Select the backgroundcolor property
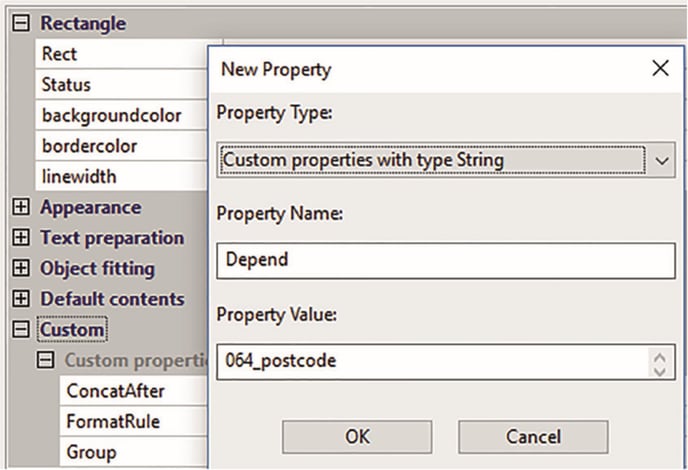688x470 pixels. [x=122, y=115]
